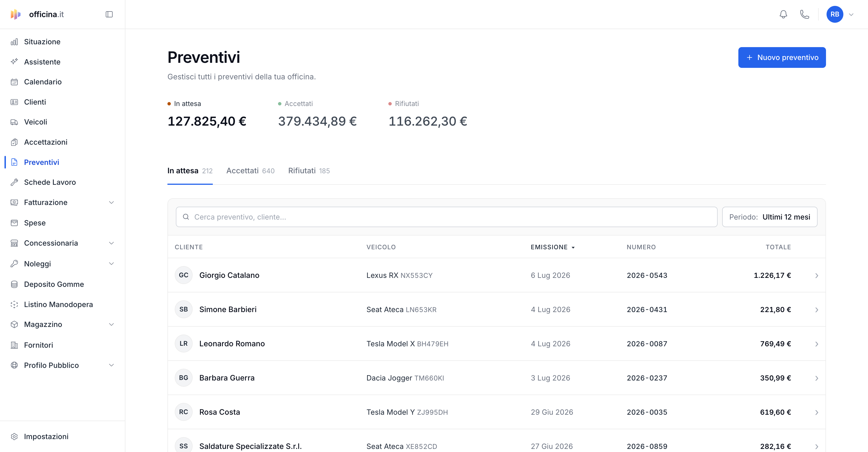Open the notifications bell
This screenshot has height=452, width=868.
[x=783, y=14]
